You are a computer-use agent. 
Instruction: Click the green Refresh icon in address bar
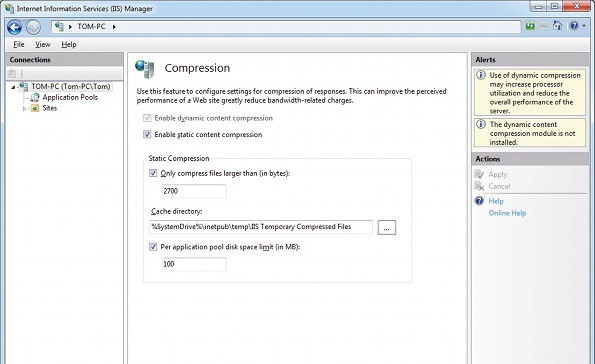(530, 26)
